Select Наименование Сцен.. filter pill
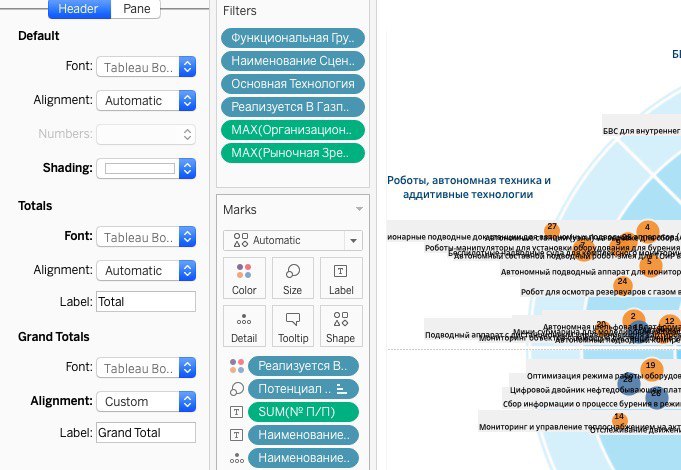Image resolution: width=681 pixels, height=470 pixels. (293, 61)
